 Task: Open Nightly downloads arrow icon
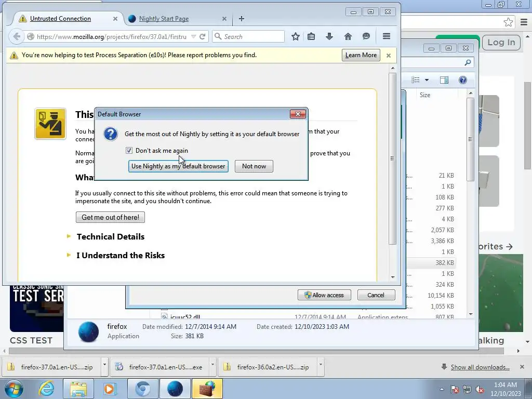tap(329, 36)
